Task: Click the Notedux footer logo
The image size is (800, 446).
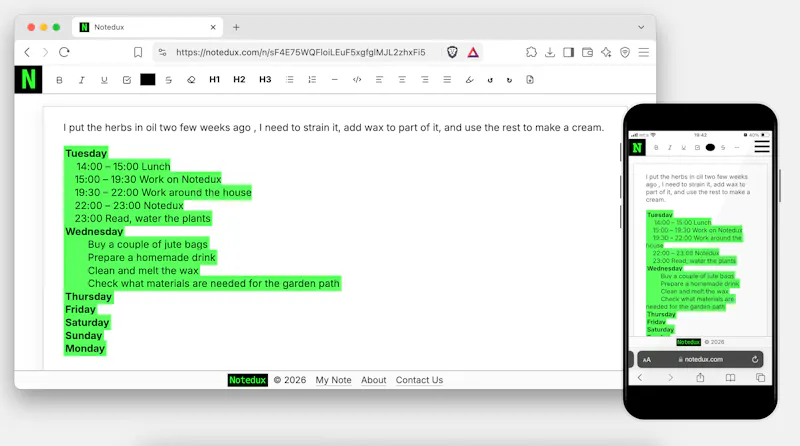Action: point(247,380)
